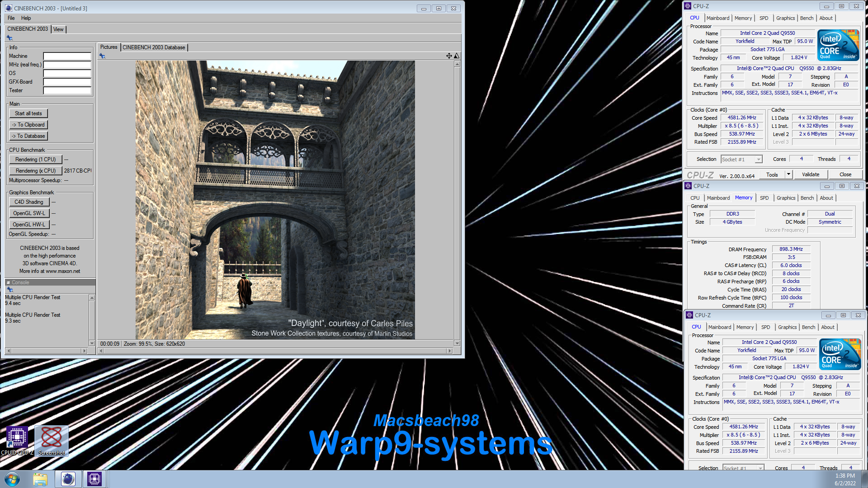This screenshot has width=868, height=488.
Task: Open the Tools dropdown arrow in top CPU-Z
Action: 788,174
